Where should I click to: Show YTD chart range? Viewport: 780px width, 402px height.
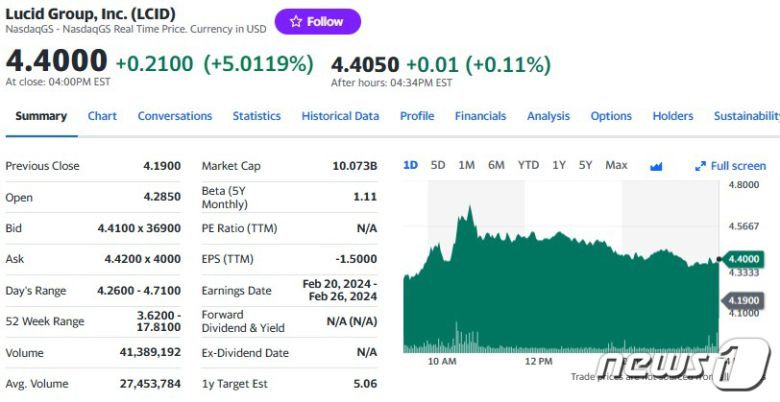tap(528, 165)
